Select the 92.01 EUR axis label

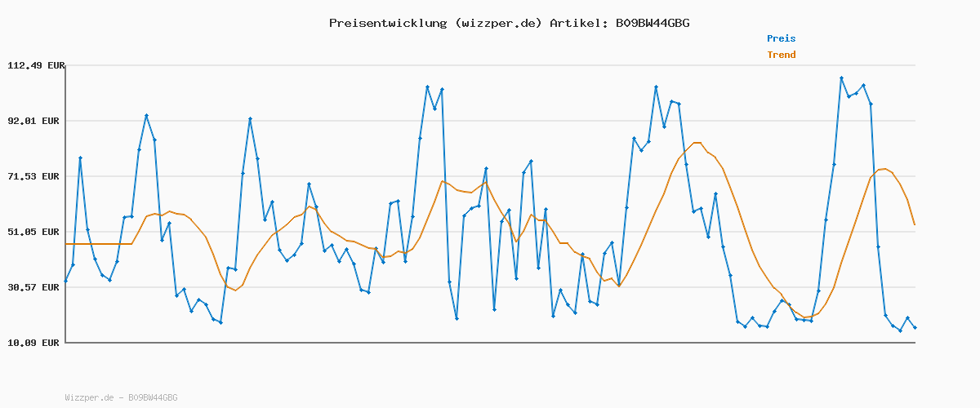coord(36,121)
